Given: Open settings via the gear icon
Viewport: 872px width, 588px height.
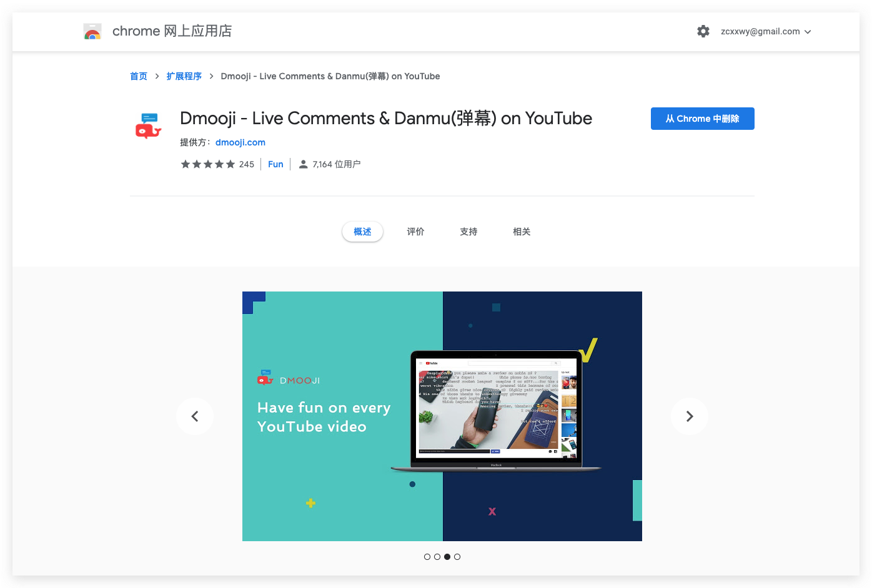Looking at the screenshot, I should click(x=703, y=31).
